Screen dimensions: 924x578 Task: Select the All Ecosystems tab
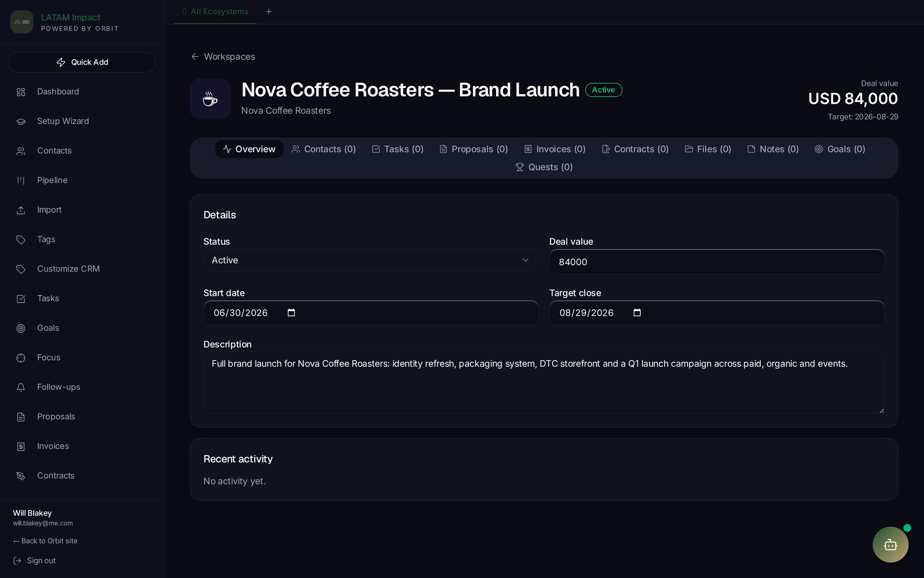(215, 12)
